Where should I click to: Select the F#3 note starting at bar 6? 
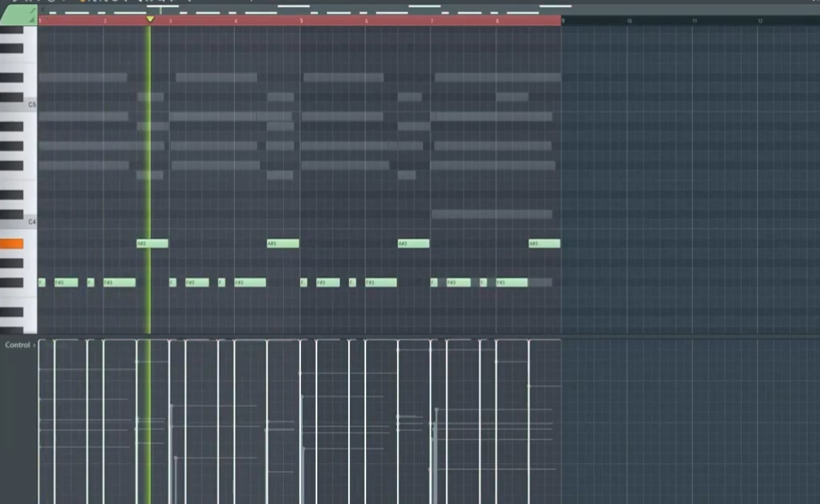[x=381, y=283]
